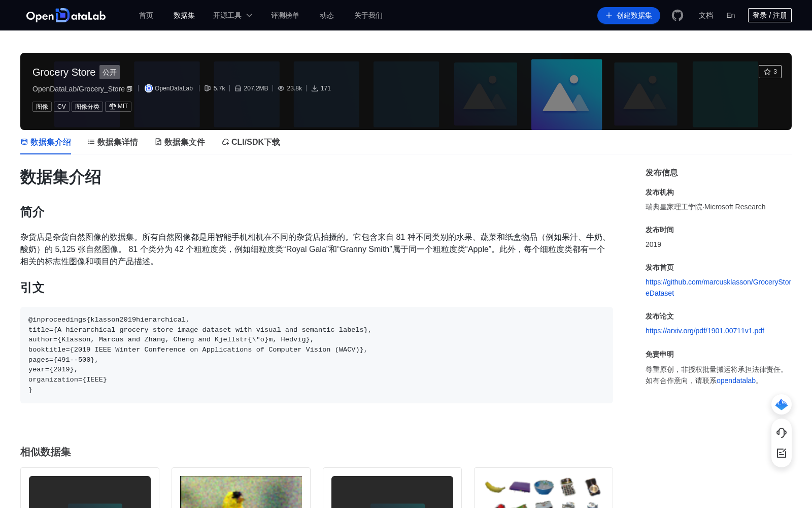
Task: Expand the 开源工具 dropdown menu
Action: (232, 15)
